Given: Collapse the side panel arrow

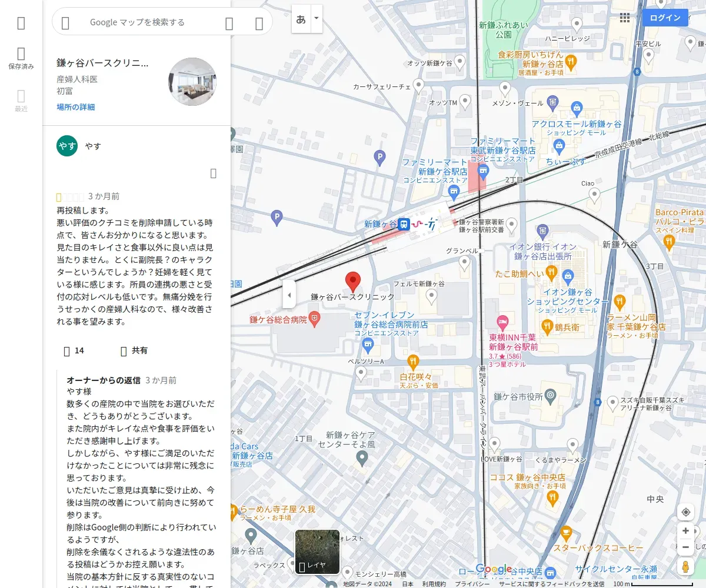Looking at the screenshot, I should pos(289,295).
